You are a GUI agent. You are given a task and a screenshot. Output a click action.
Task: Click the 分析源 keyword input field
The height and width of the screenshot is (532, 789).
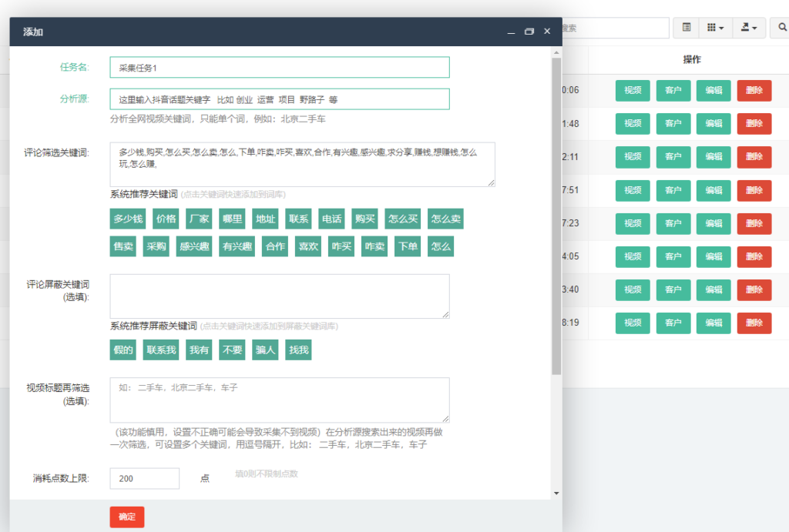click(279, 99)
